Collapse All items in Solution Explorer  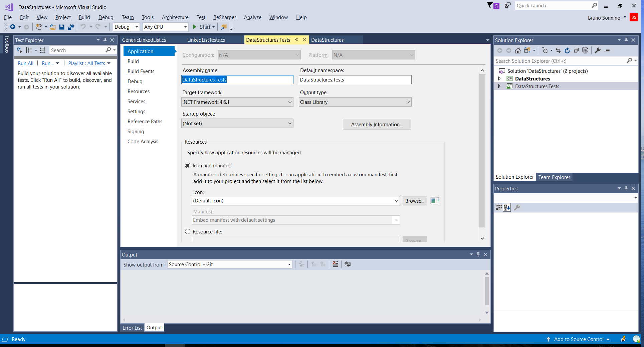(576, 50)
